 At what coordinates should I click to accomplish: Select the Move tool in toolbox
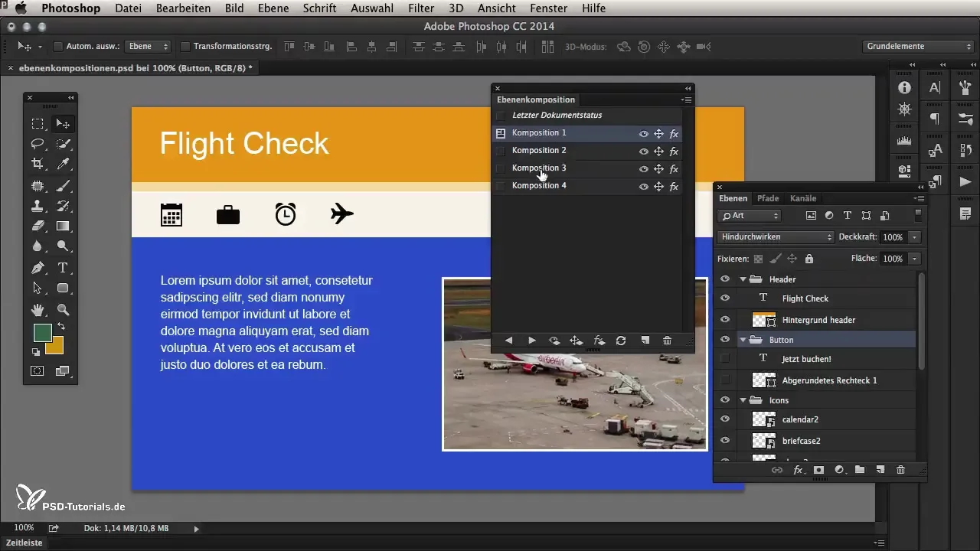[x=63, y=123]
